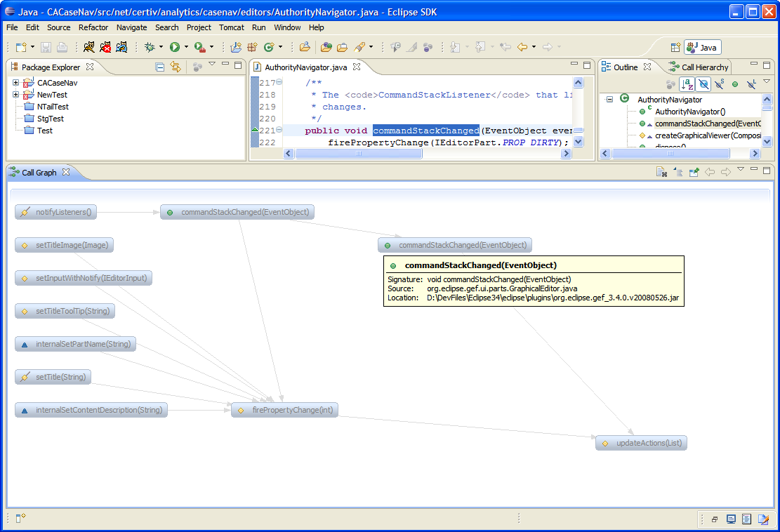The image size is (780, 532).
Task: Click the pencil editor icon in bottom-right status bar
Action: click(763, 519)
